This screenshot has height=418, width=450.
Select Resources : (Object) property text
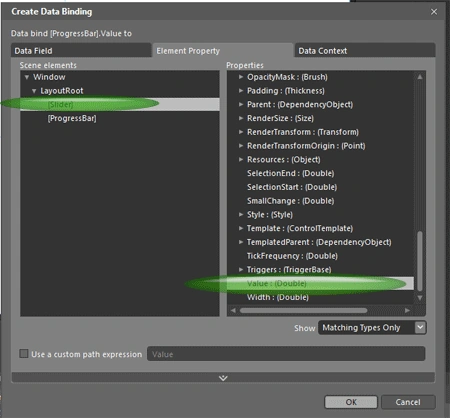pyautogui.click(x=284, y=159)
